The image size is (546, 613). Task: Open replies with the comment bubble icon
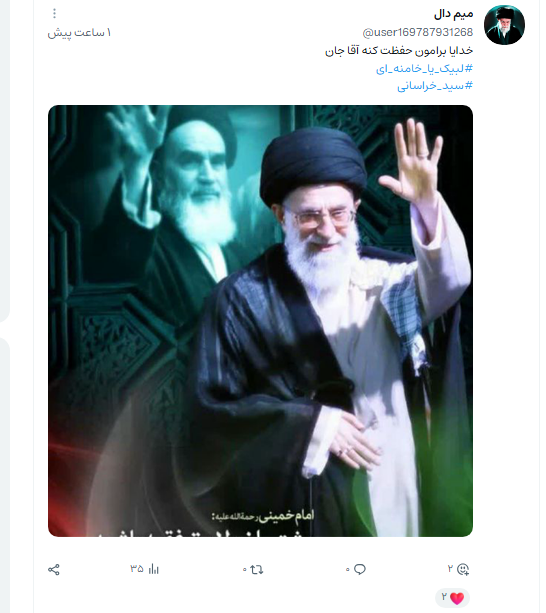(360, 569)
